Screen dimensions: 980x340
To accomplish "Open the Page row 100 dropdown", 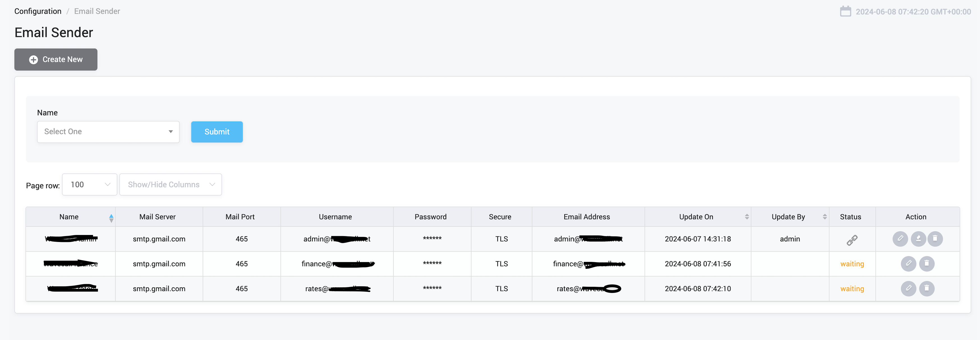I will click(89, 185).
